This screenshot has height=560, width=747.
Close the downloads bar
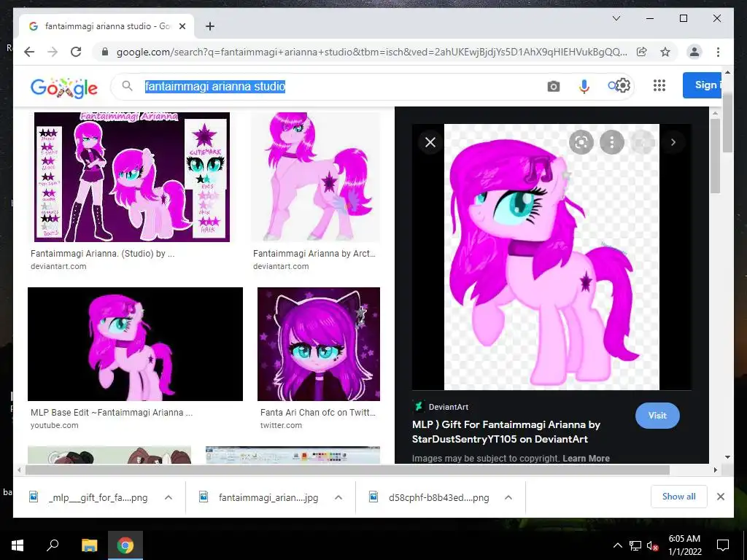point(720,497)
